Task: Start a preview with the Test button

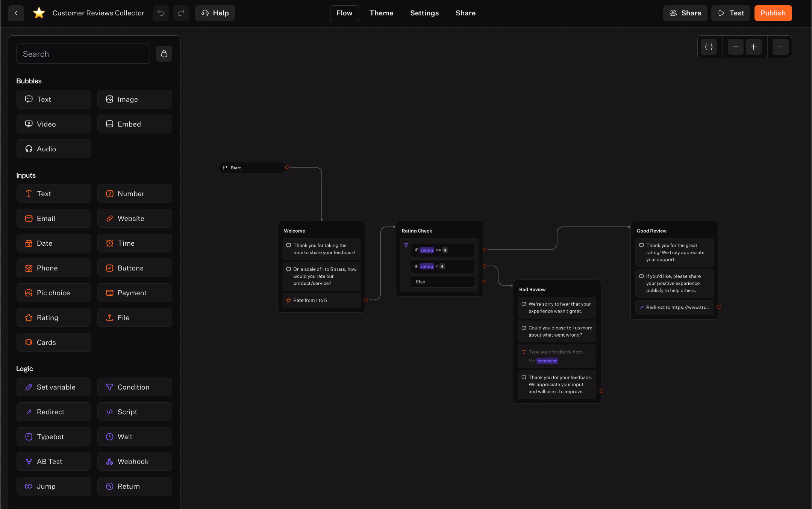Action: (x=730, y=13)
